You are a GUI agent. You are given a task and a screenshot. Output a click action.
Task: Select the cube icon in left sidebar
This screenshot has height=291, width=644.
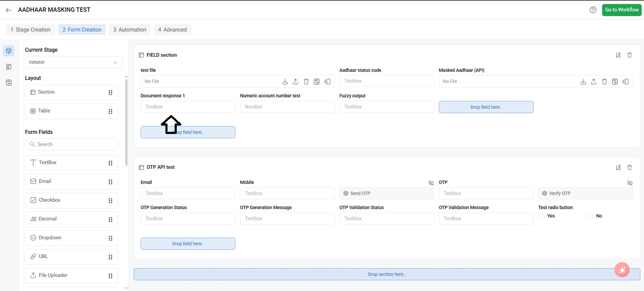9,51
